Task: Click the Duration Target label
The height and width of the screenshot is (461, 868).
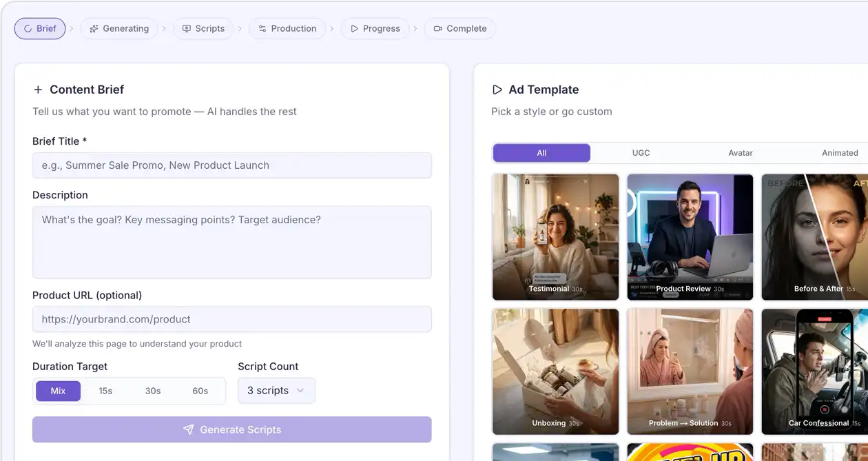Action: coord(70,367)
